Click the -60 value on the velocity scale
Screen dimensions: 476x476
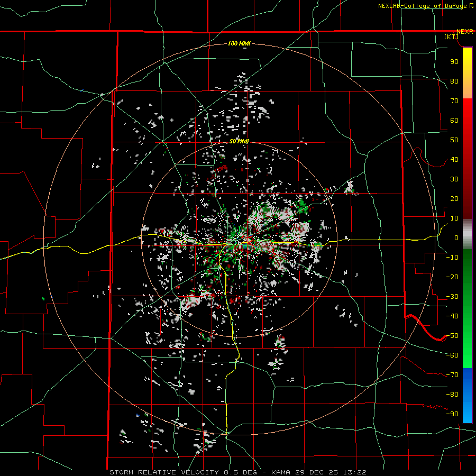[x=452, y=355]
